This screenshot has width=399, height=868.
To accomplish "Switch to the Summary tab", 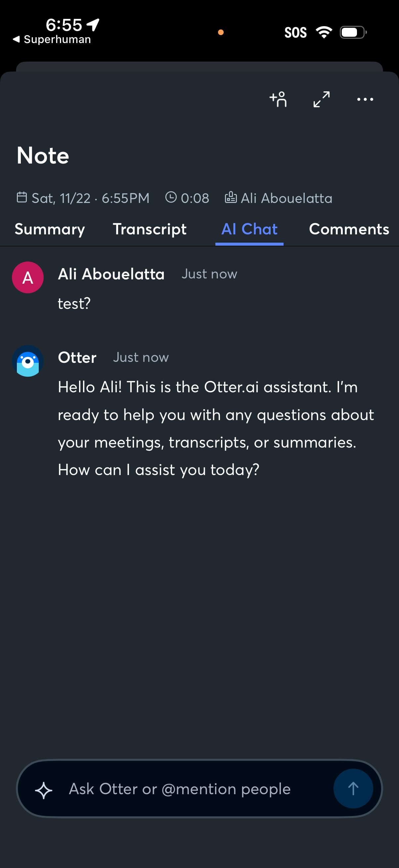I will click(50, 229).
